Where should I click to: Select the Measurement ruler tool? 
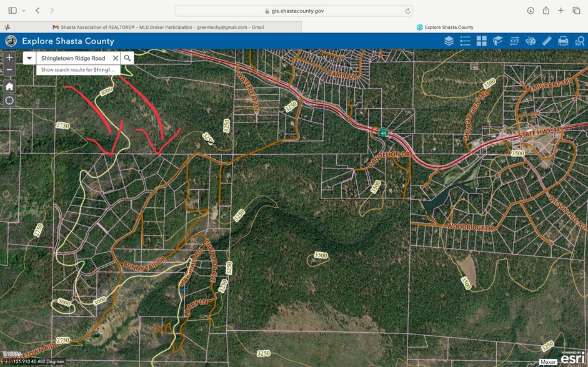[x=547, y=41]
